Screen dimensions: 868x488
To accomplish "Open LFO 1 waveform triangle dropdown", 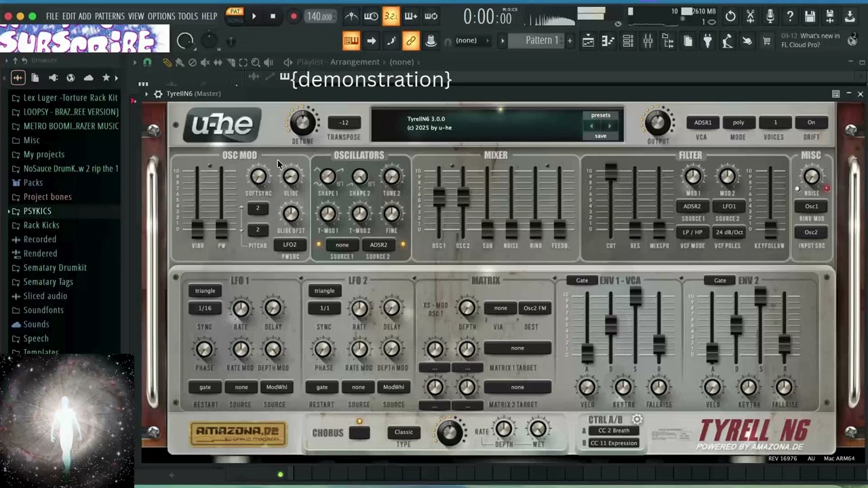I will 205,291.
